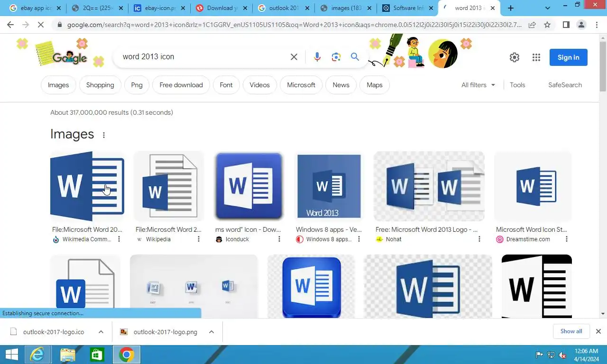607x364 pixels.
Task: Switch to Maps results
Action: point(374,85)
